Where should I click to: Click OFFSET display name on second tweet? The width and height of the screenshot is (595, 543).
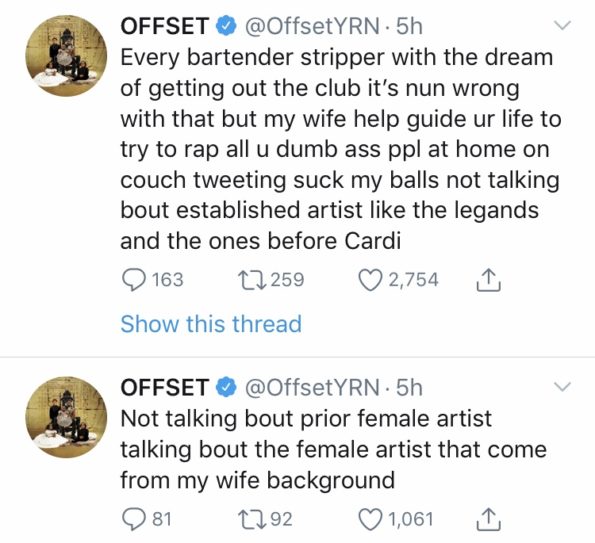[x=165, y=387]
